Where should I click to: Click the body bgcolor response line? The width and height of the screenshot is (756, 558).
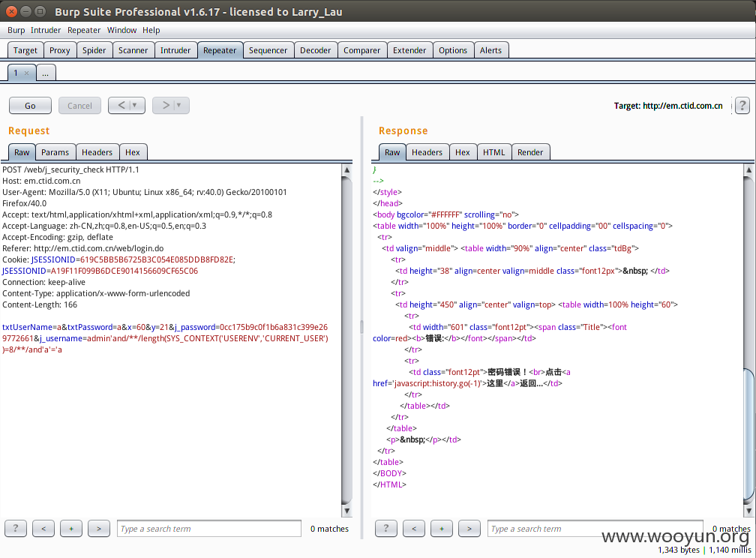click(x=445, y=214)
